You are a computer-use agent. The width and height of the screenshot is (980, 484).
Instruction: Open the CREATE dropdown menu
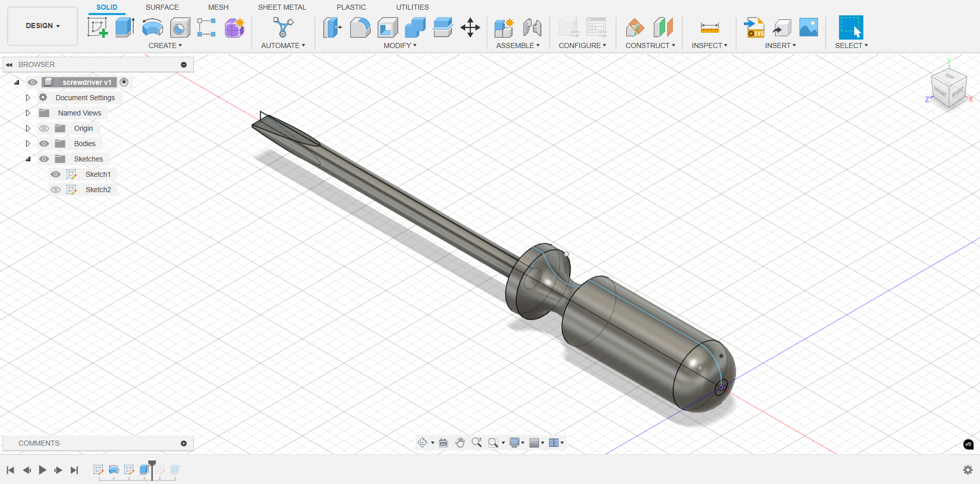click(165, 45)
